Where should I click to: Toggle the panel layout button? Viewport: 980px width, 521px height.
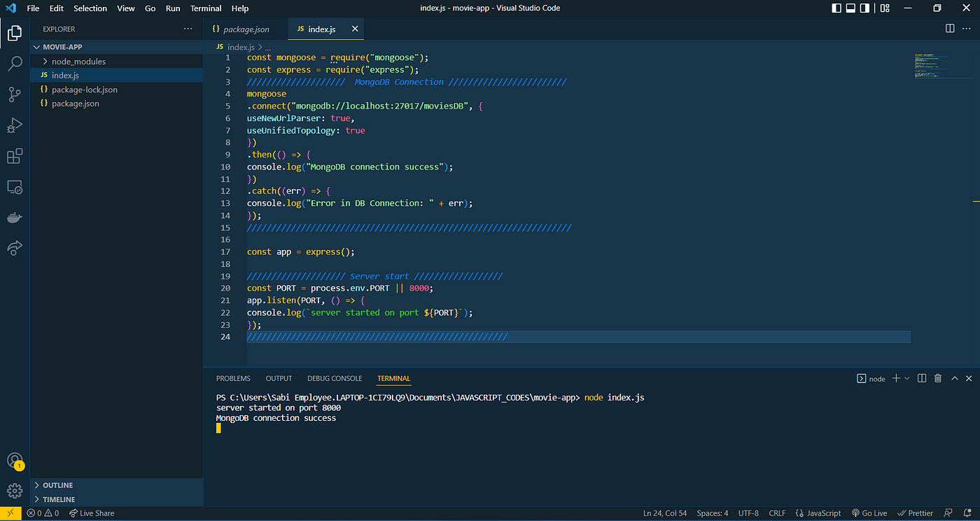[851, 8]
